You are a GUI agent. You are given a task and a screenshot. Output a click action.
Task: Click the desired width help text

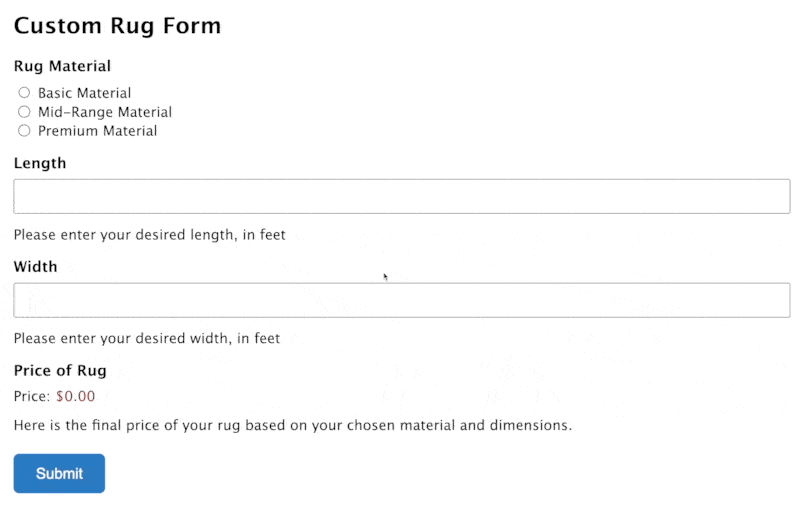[147, 339]
